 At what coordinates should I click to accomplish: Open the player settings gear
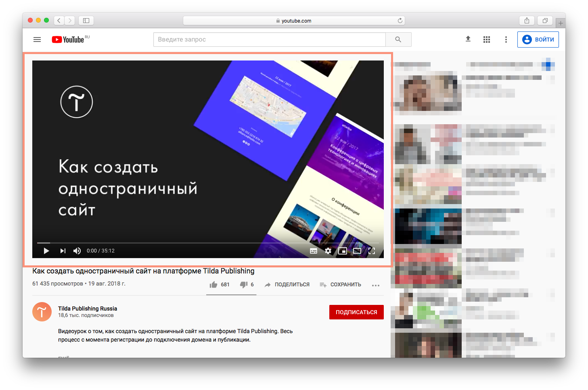(x=328, y=251)
